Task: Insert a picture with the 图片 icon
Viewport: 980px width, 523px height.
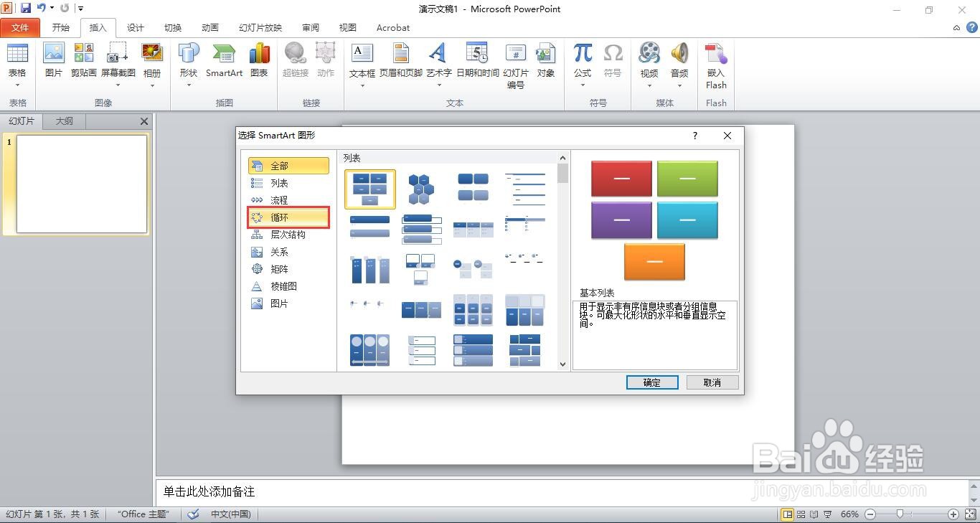Action: (54, 61)
